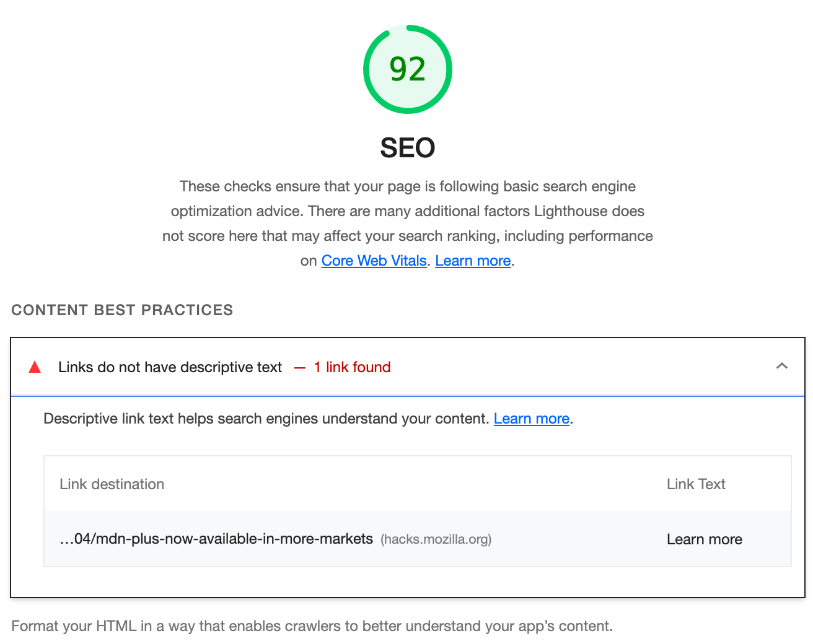Click the Link destination column header

112,484
